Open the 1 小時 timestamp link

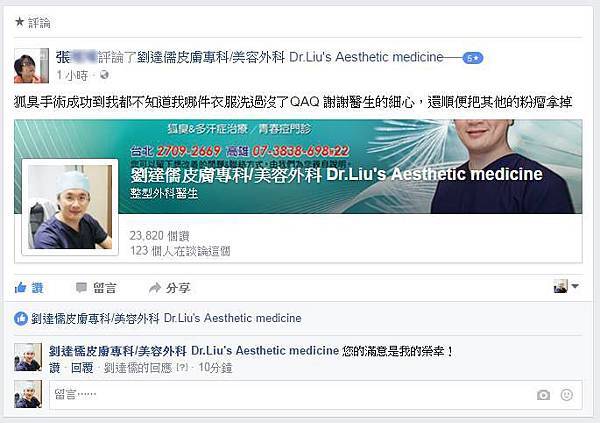pos(72,75)
